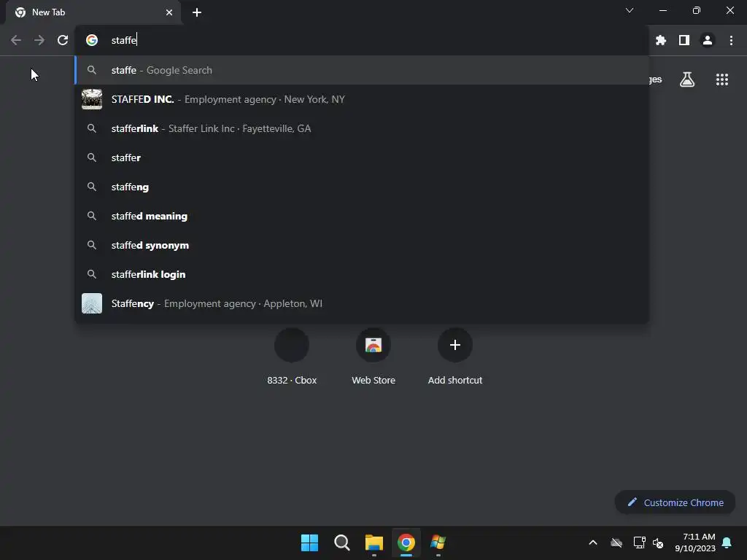Select 'staffe - Google Search' suggestion

tap(362, 70)
